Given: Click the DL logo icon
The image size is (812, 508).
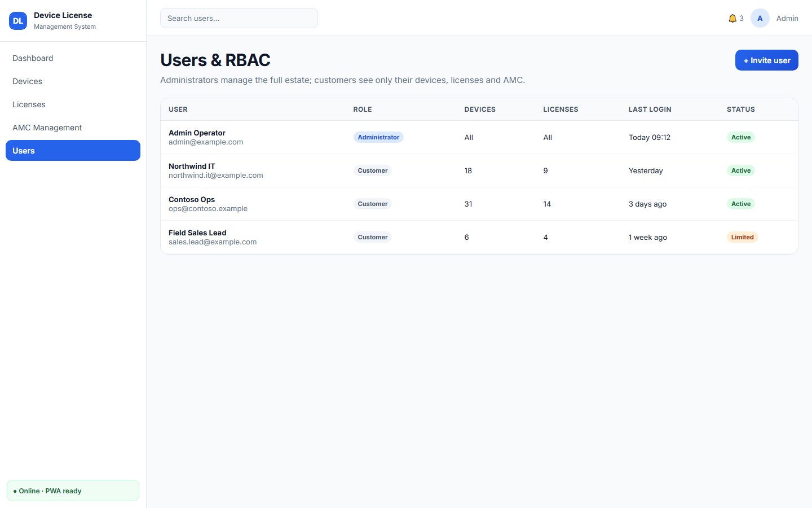Looking at the screenshot, I should pos(18,21).
